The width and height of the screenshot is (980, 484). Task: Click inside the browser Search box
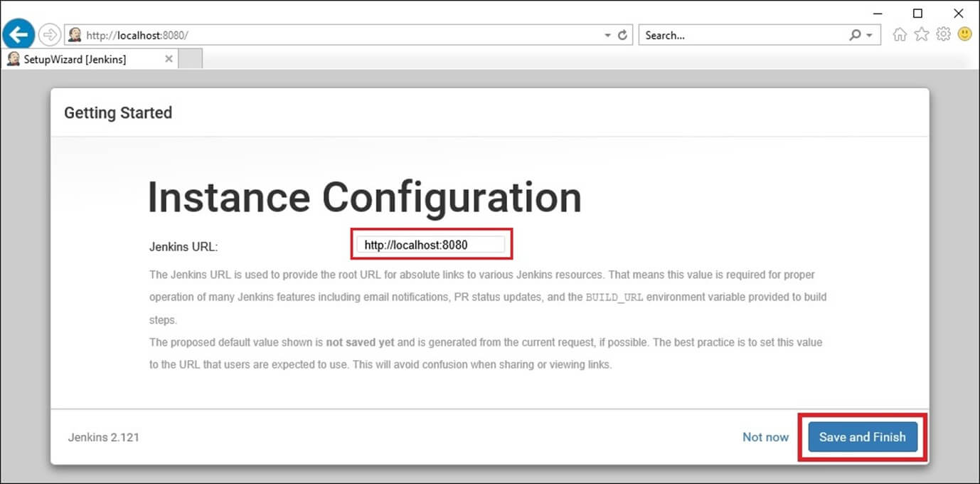[x=743, y=35]
